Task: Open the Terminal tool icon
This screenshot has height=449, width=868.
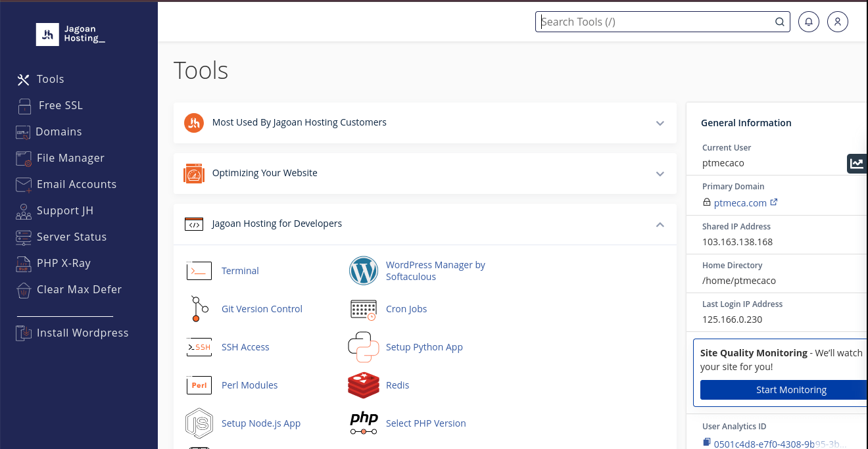Action: point(199,271)
